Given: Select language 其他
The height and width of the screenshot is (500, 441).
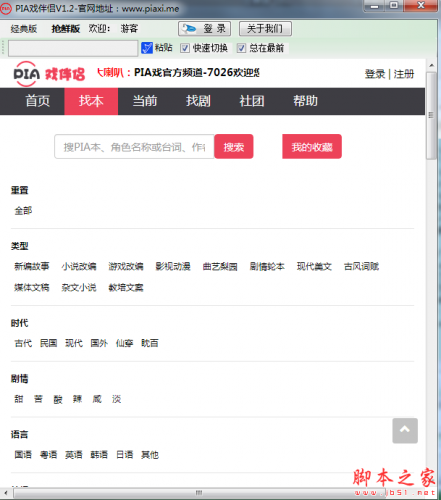Looking at the screenshot, I should click(x=150, y=454).
